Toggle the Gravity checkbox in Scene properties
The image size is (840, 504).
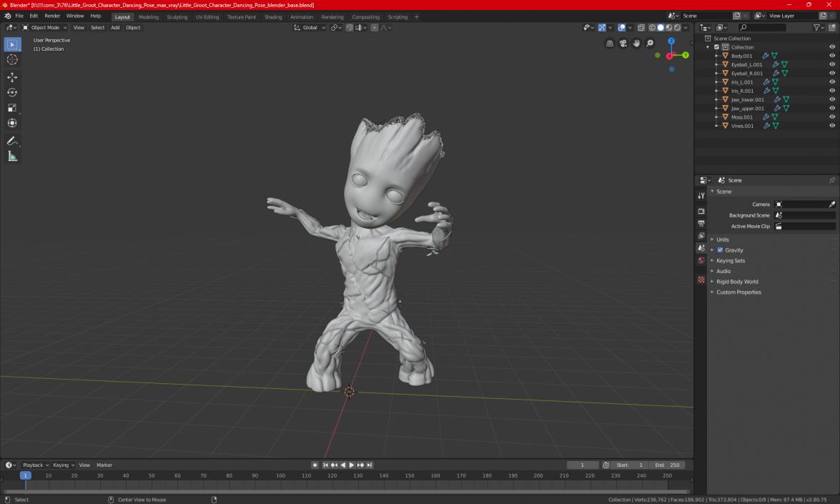point(719,249)
